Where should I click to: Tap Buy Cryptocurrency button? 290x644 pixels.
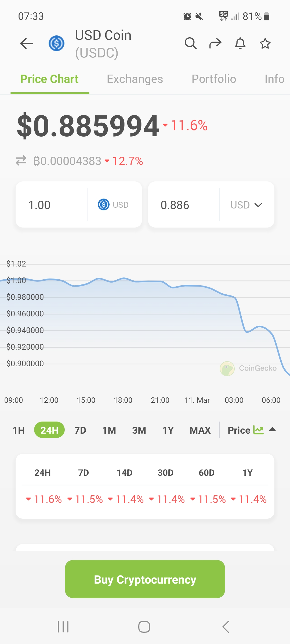tap(145, 579)
